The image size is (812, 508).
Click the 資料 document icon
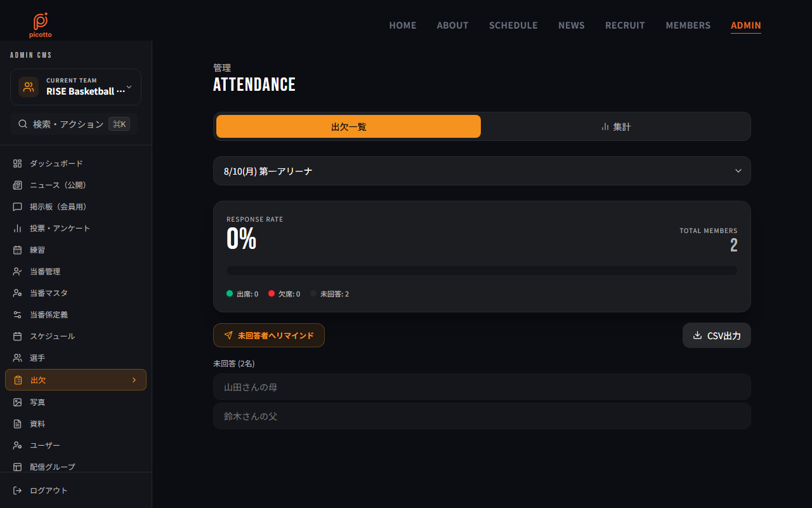coord(18,424)
